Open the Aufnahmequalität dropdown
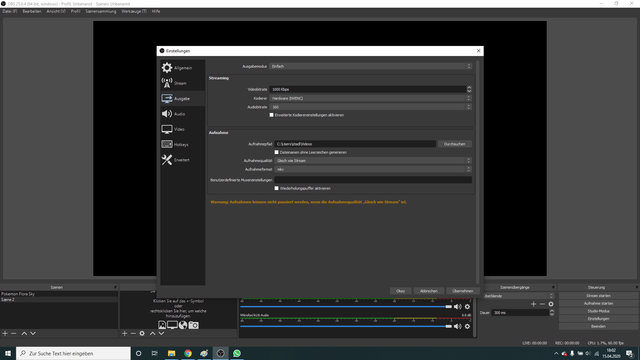 (373, 160)
